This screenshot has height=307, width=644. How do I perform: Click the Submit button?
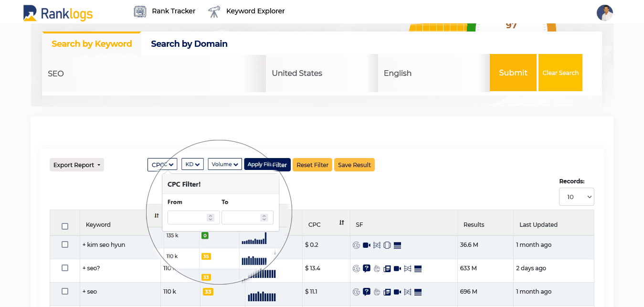(513, 73)
